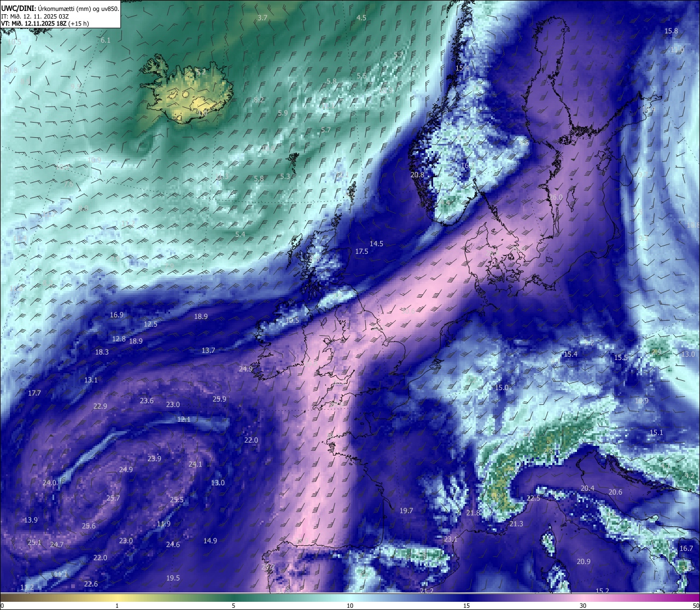This screenshot has width=700, height=610.
Task: Click the value 21.8 near the French Riviera
Action: 473,513
